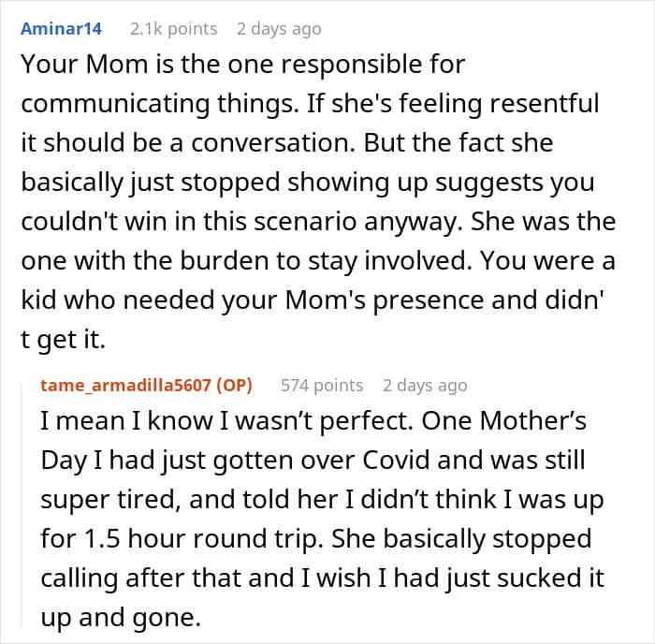Click the line starting "it should be a conversation"

click(x=286, y=144)
